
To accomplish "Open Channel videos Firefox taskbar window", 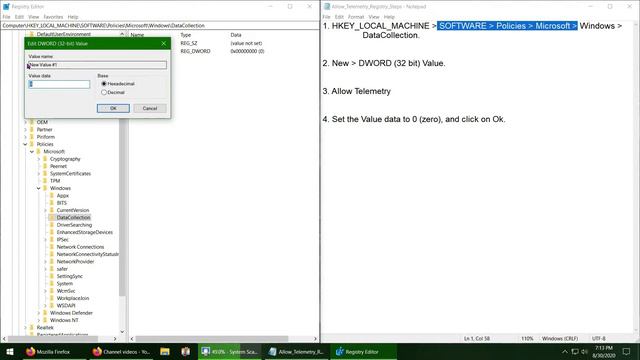I will (x=121, y=351).
